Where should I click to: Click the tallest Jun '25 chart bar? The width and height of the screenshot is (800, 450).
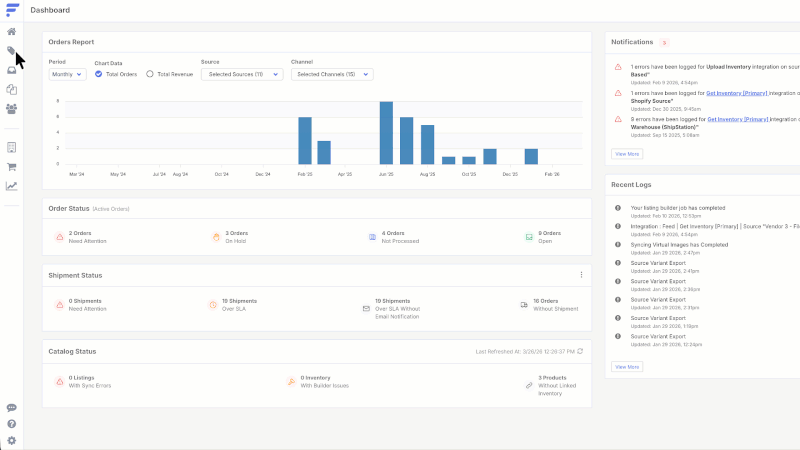coord(386,132)
